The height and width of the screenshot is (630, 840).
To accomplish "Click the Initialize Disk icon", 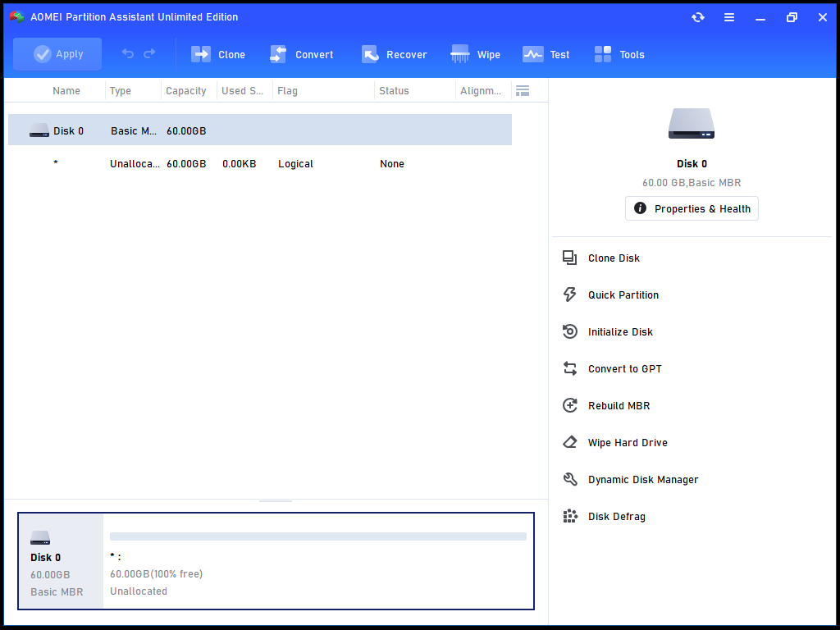I will tap(569, 331).
